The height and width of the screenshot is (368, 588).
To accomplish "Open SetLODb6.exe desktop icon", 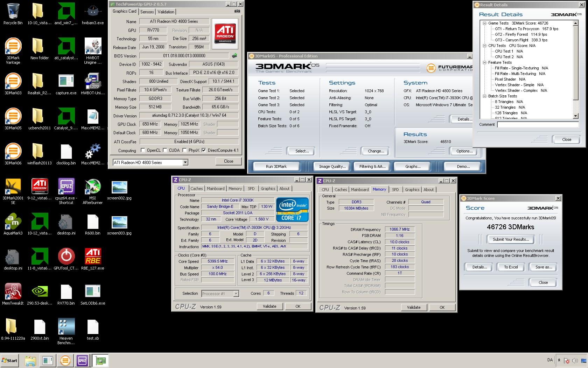I will click(x=93, y=294).
